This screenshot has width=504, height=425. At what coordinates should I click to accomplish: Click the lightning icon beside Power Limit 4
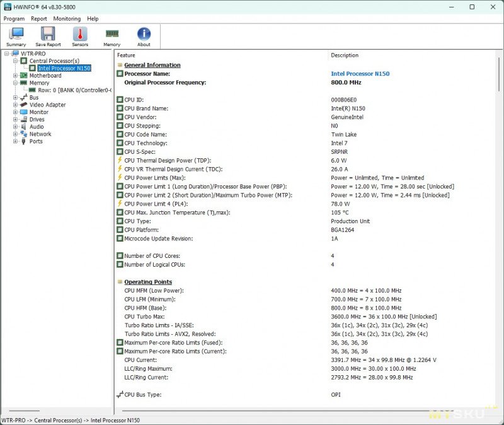[x=120, y=204]
